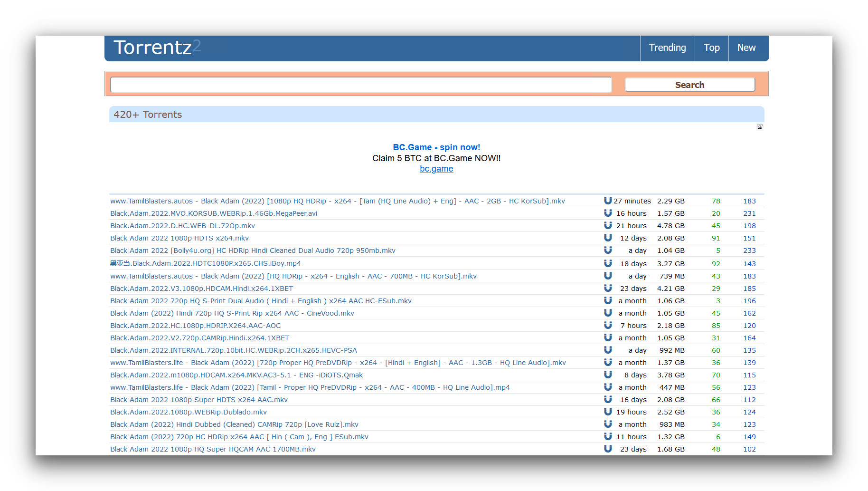The image size is (868, 491).
Task: Click the '27 minutes' age value
Action: tap(632, 201)
